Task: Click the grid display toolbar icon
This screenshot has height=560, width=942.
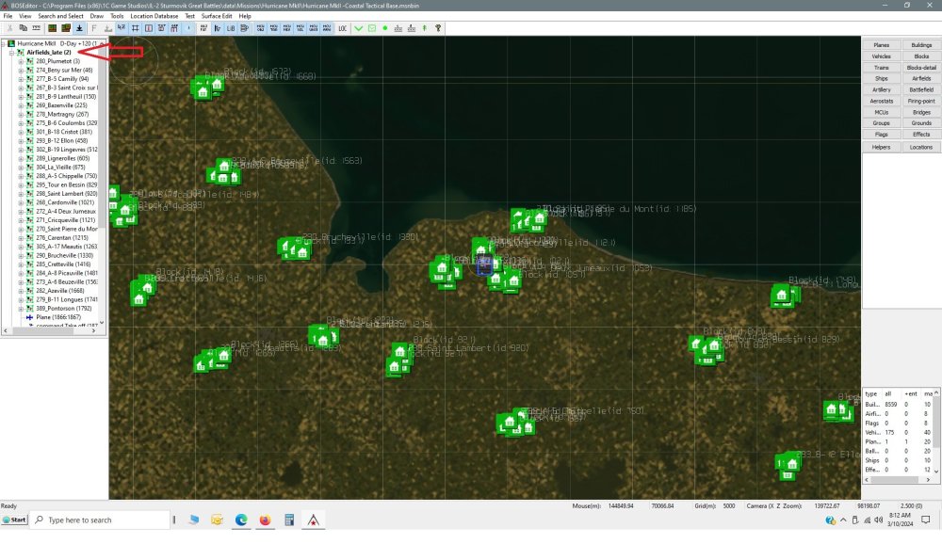Action: pyautogui.click(x=135, y=29)
